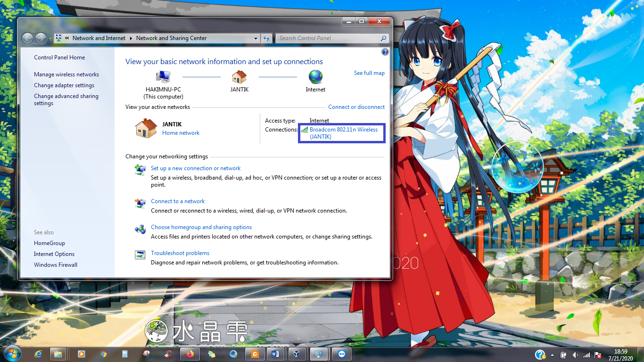Screen dimensions: 644x362
Task: Expand the address bar history dropdown
Action: pos(256,38)
